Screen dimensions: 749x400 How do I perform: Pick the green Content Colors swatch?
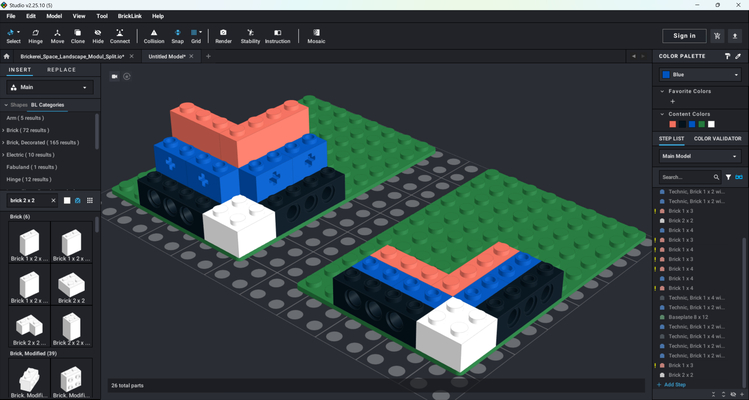(701, 124)
